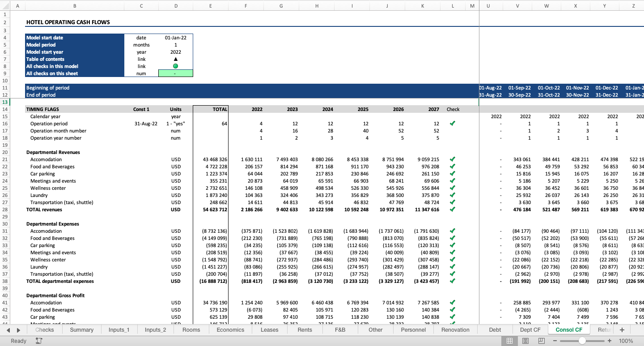644x346 pixels.
Task: Open the Economics sheet tab
Action: [x=230, y=329]
